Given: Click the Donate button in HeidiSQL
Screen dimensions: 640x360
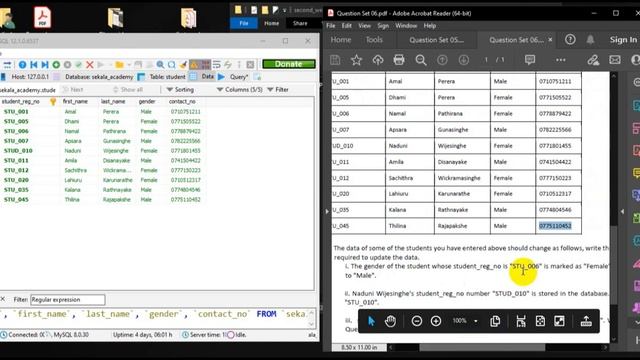Looking at the screenshot, I should [289, 64].
